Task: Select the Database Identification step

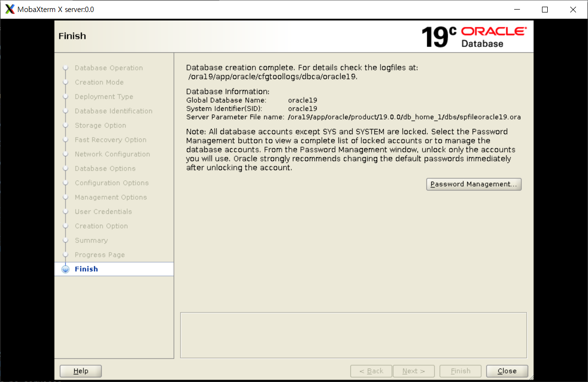Action: point(114,111)
